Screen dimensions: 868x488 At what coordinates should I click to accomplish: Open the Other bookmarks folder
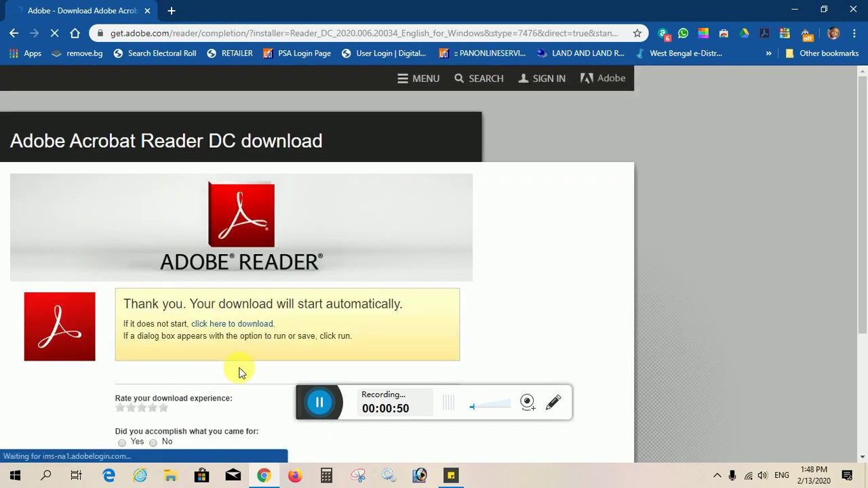(822, 54)
